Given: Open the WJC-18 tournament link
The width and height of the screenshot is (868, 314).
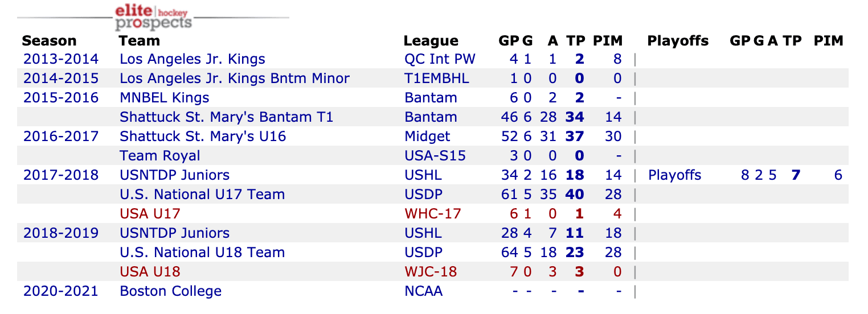Looking at the screenshot, I should pyautogui.click(x=431, y=272).
